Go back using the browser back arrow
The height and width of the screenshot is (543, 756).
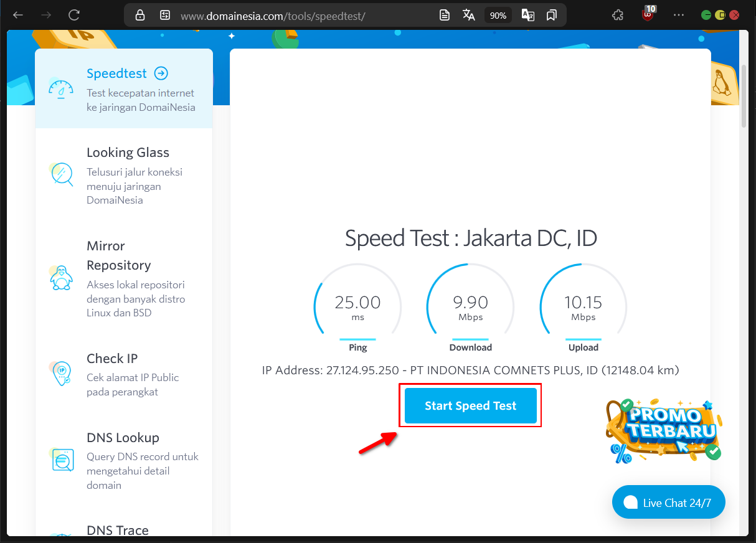pyautogui.click(x=18, y=15)
